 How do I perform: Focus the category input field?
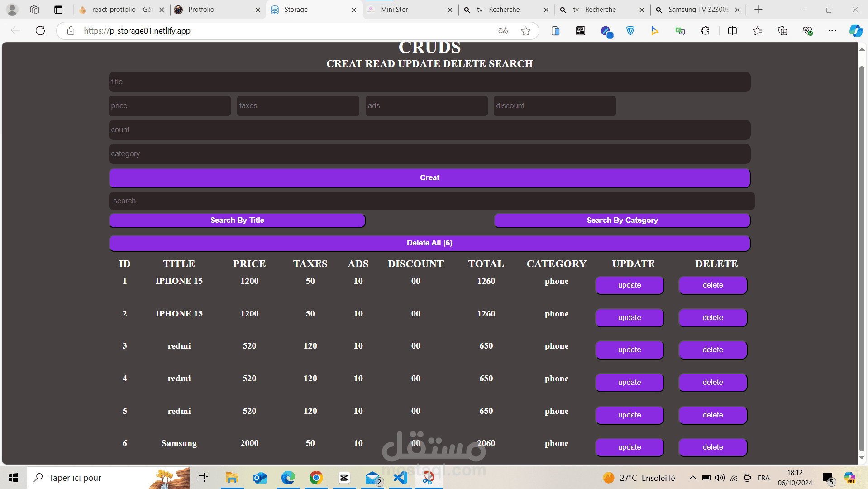pyautogui.click(x=429, y=154)
